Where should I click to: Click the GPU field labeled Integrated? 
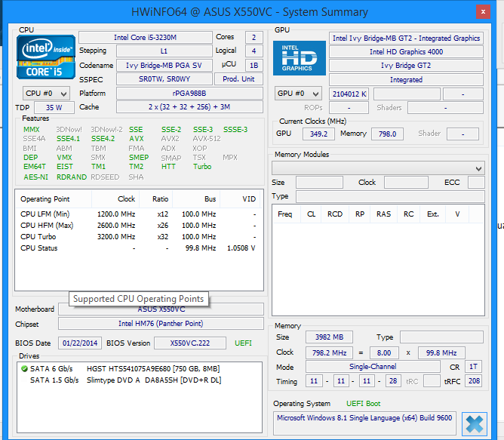406,80
